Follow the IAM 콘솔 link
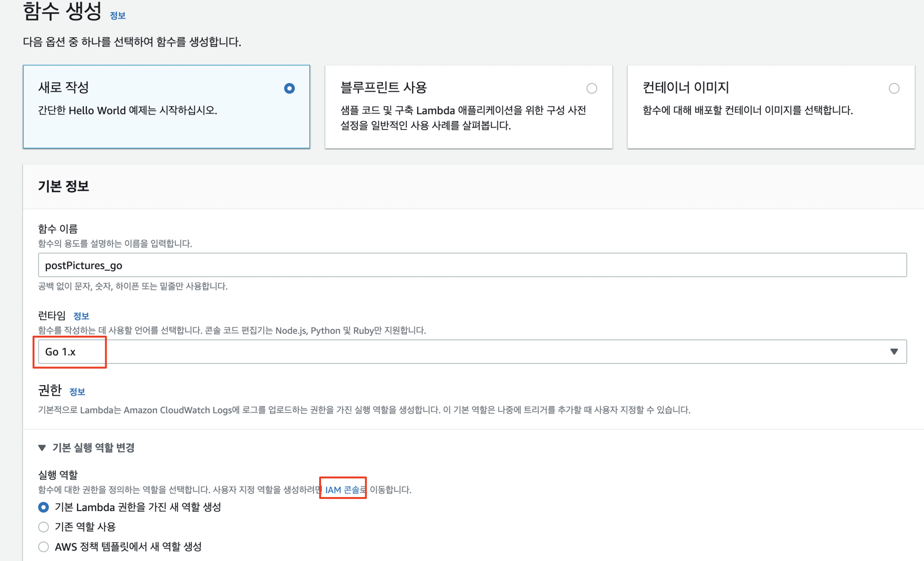The image size is (924, 561). [x=342, y=490]
